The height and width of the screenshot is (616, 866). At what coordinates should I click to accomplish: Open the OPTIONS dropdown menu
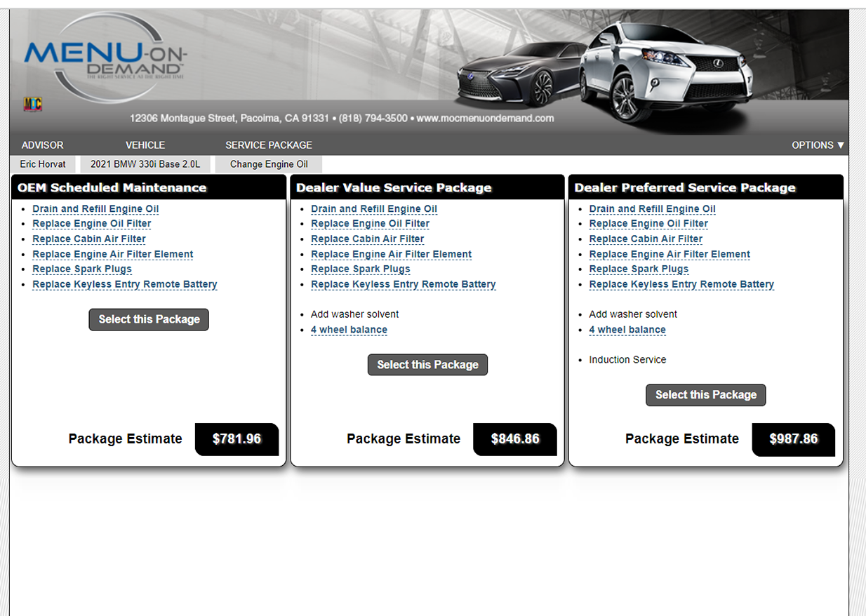coord(818,145)
